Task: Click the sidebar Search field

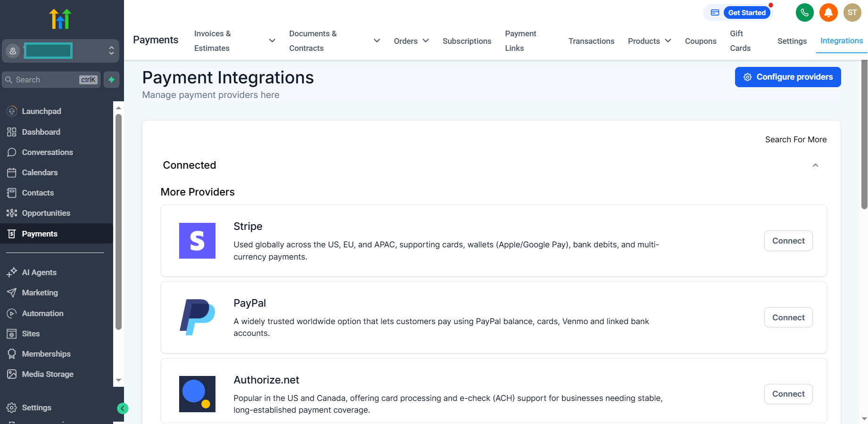Action: pos(51,80)
